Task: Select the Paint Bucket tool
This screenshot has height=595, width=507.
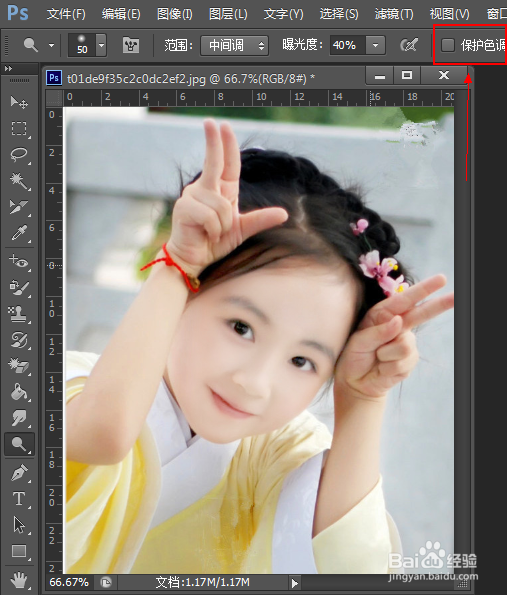Action: coord(19,392)
